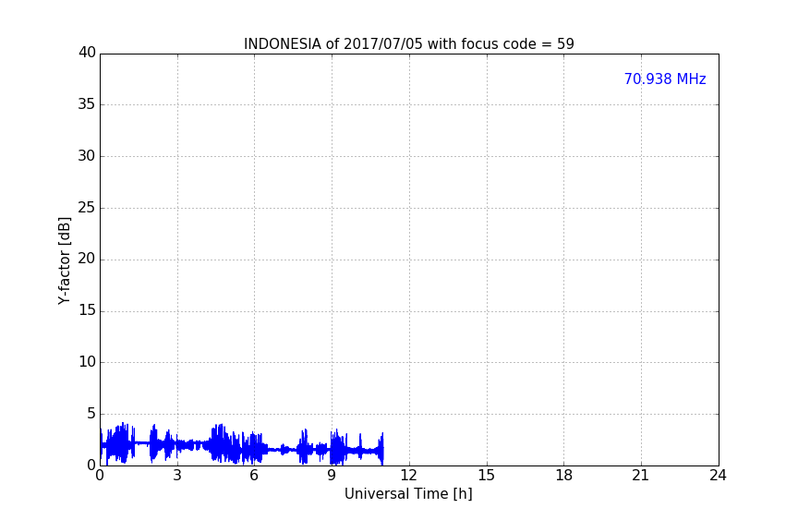Click the x-axis tick label '9'

[x=332, y=476]
